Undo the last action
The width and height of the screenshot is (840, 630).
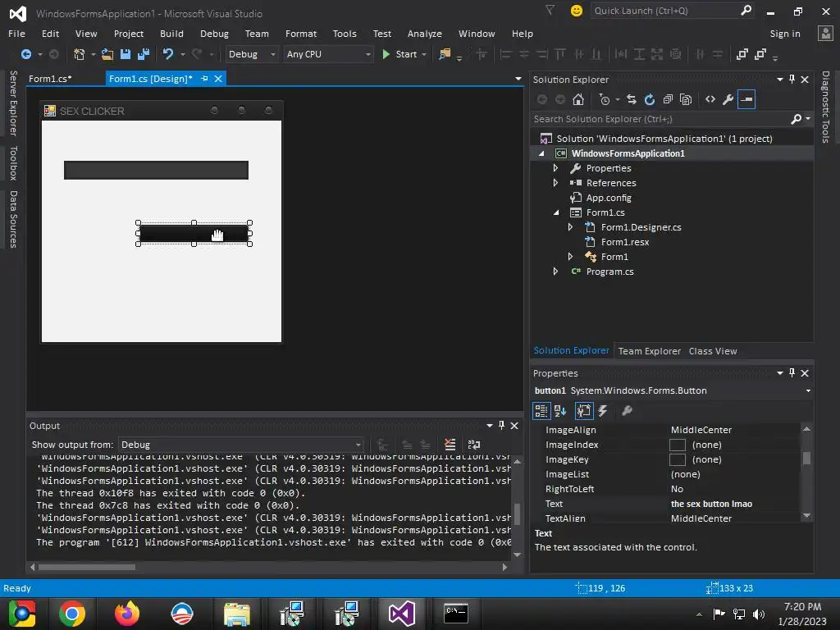coord(167,54)
